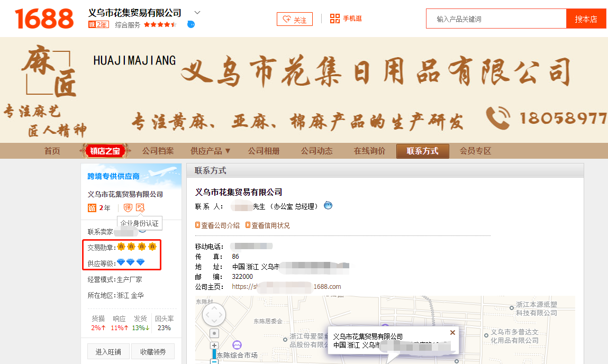Click sidebar company name 义乌市花集贸易有限公司
Image resolution: width=608 pixels, height=364 pixels.
tap(125, 194)
